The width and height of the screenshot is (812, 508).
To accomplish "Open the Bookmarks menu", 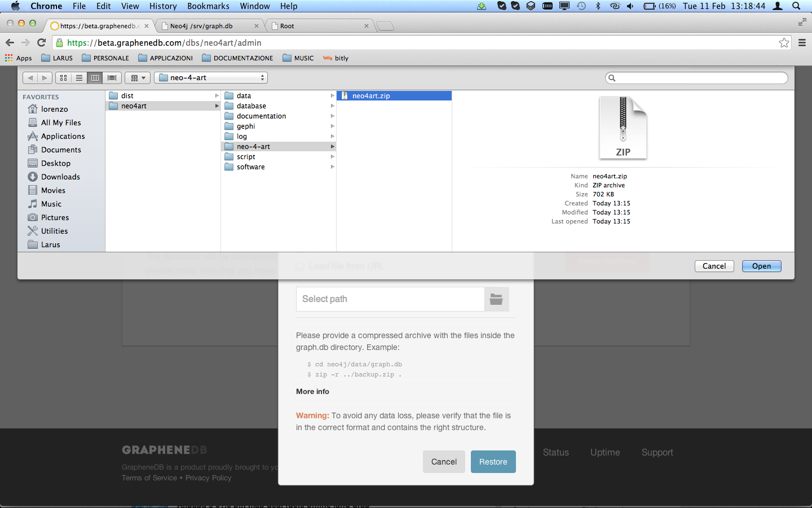I will [208, 6].
